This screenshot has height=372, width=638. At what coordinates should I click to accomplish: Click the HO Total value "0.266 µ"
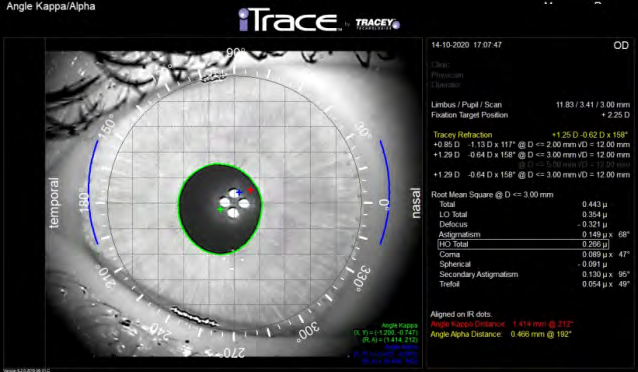[x=594, y=244]
